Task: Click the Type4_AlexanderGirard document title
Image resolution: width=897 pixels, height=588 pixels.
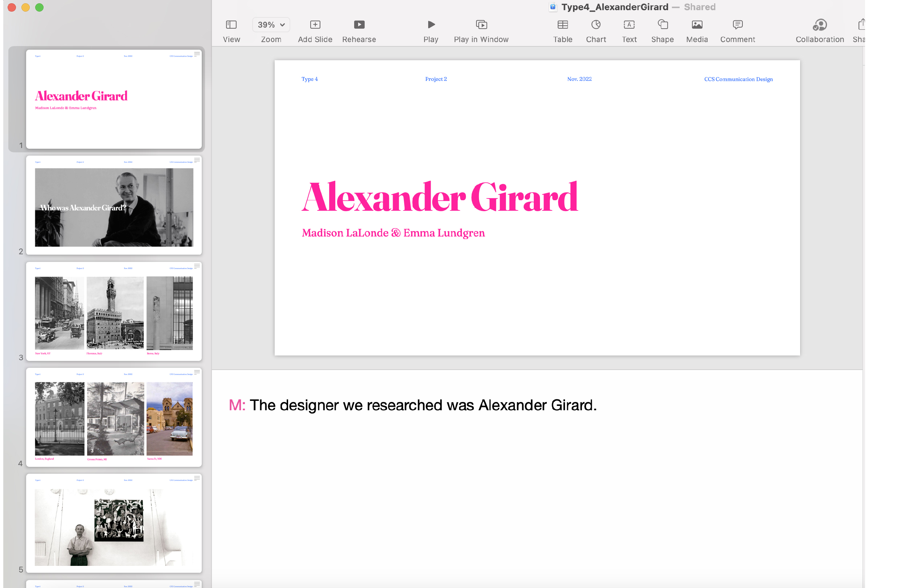Action: 615,7
